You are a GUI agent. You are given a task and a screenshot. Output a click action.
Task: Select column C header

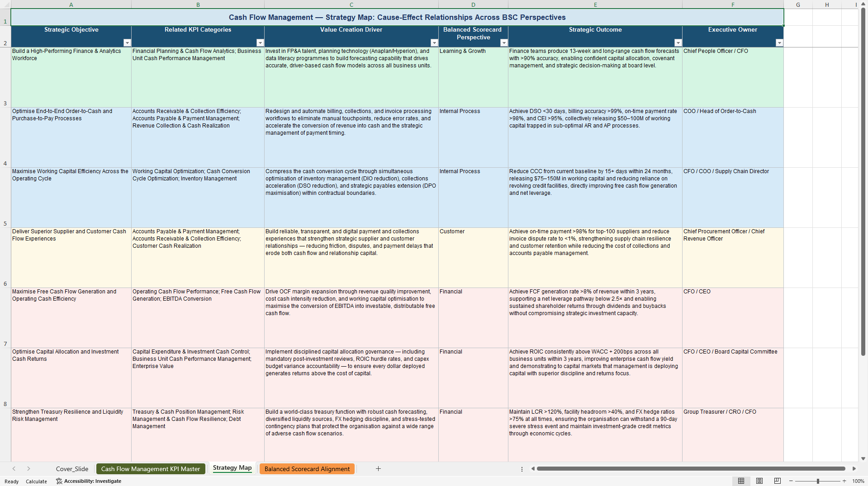point(351,5)
